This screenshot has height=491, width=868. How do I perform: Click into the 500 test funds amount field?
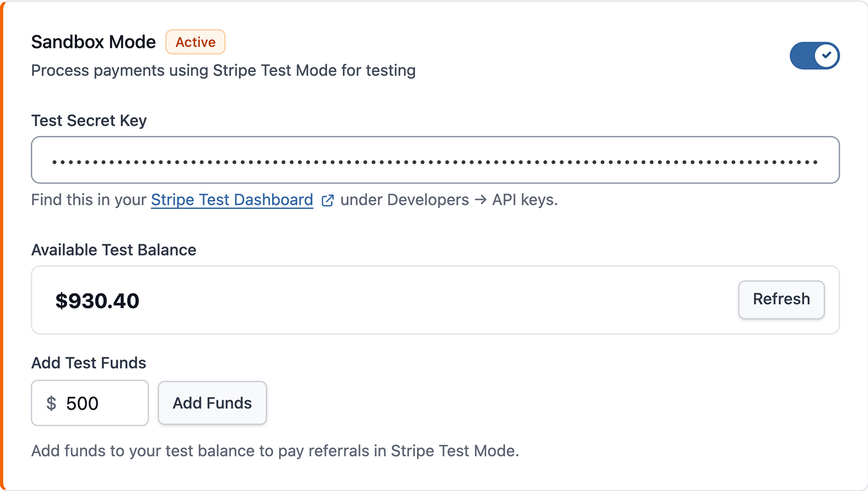tap(101, 403)
